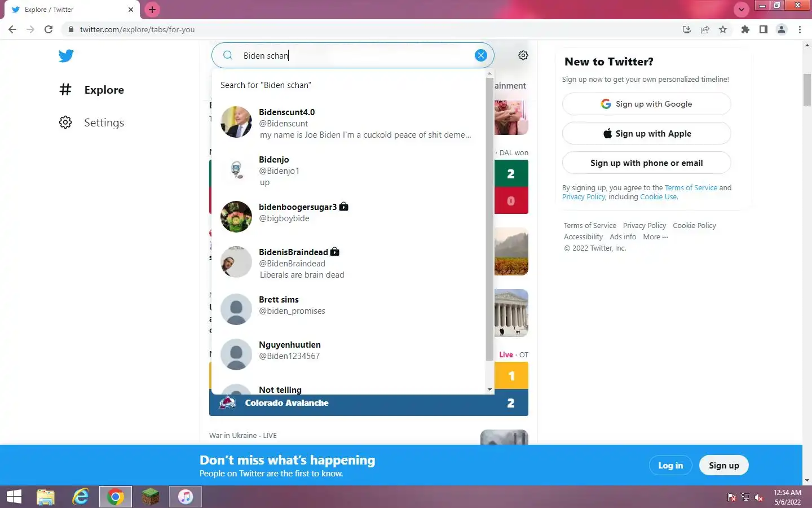Open tab search dropdown arrow
812x508 pixels.
(741, 9)
